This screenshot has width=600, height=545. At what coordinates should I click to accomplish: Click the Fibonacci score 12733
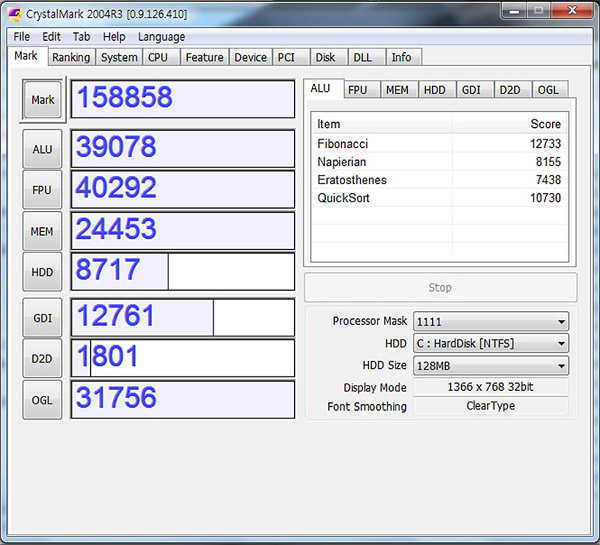545,144
